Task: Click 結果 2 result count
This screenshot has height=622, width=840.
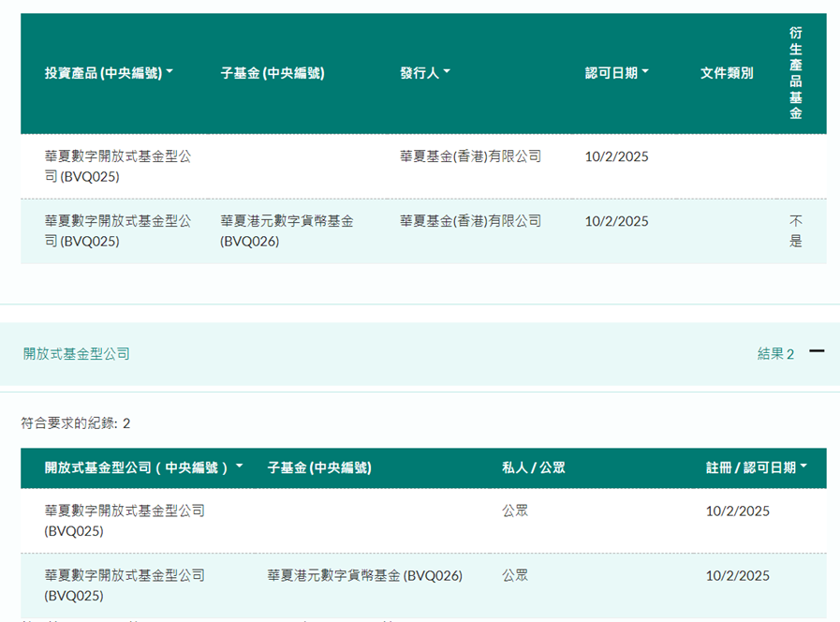Action: point(775,353)
